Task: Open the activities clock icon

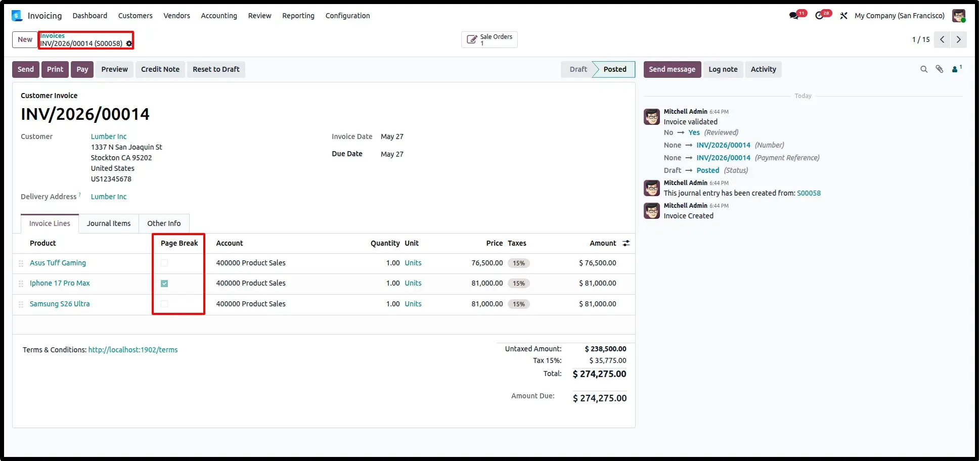Action: [819, 16]
